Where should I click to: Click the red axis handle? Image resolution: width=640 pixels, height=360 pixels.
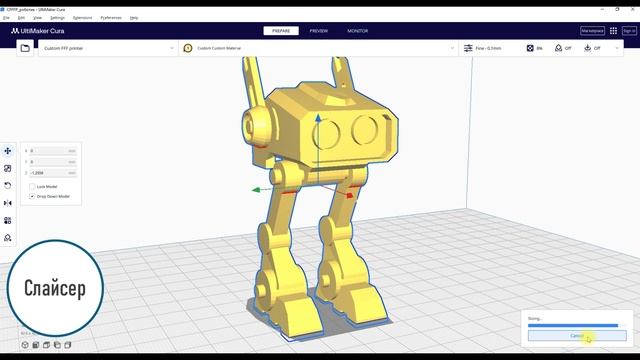(349, 196)
